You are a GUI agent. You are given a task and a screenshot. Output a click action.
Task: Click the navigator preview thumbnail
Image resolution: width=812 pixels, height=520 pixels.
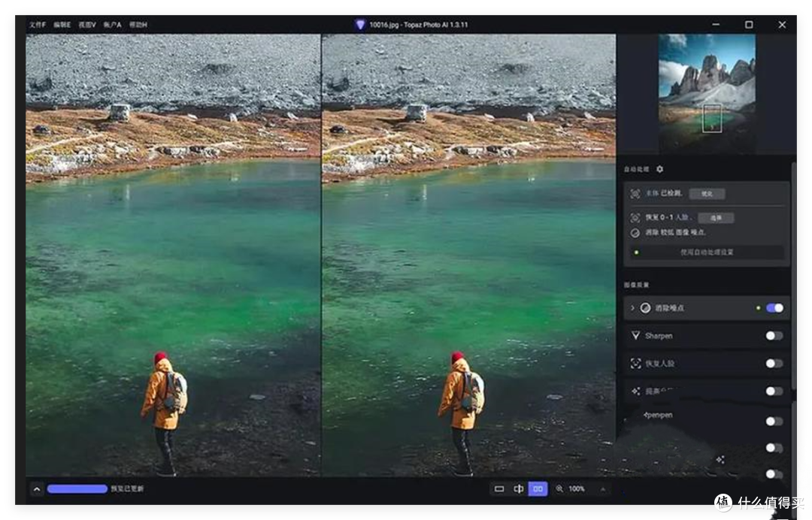(707, 94)
